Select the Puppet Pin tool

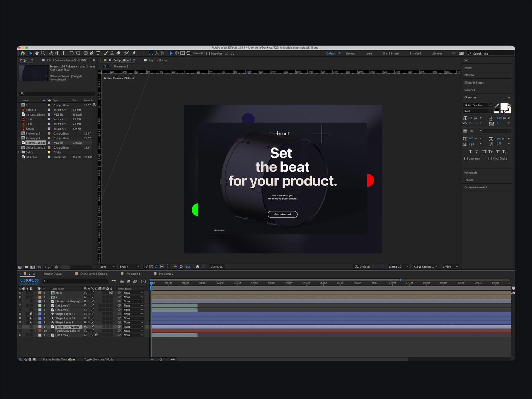pos(134,53)
